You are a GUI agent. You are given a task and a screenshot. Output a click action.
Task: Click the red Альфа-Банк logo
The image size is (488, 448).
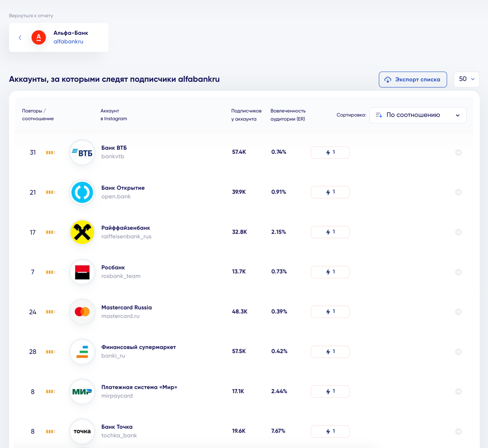click(x=39, y=37)
